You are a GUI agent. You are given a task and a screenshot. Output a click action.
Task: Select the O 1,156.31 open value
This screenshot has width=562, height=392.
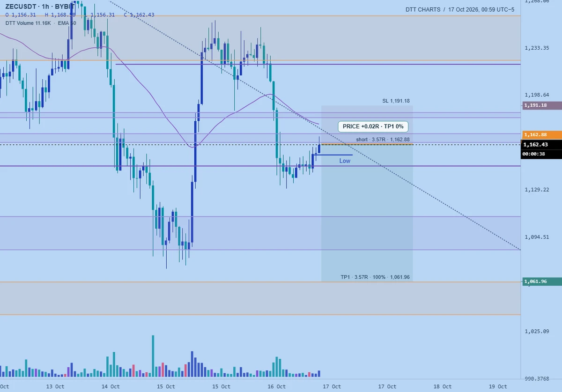pos(21,15)
